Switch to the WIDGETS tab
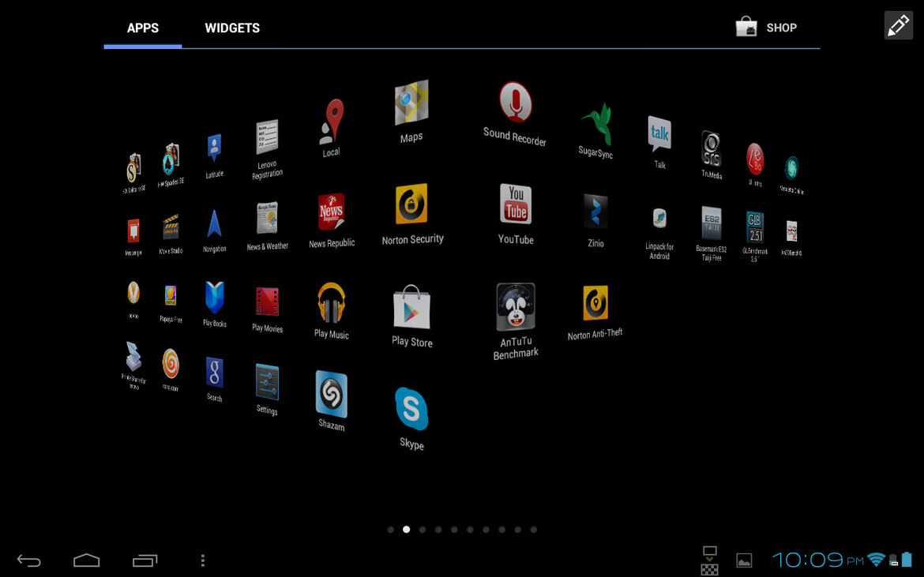The width and height of the screenshot is (924, 577). click(x=232, y=28)
